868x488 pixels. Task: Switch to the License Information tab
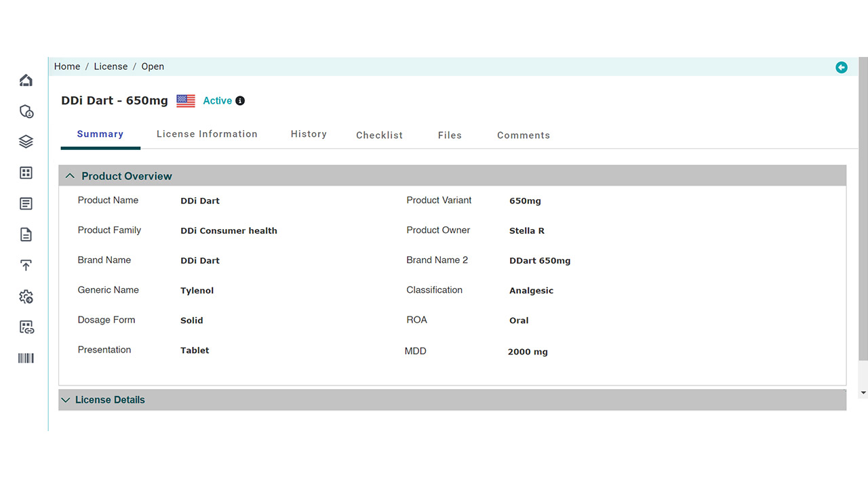[x=207, y=134]
